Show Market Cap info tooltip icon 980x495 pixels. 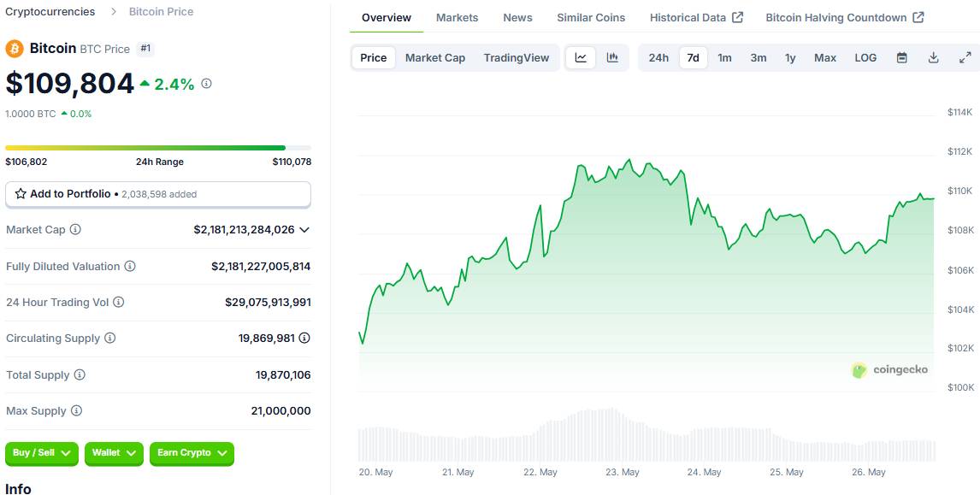(x=75, y=229)
